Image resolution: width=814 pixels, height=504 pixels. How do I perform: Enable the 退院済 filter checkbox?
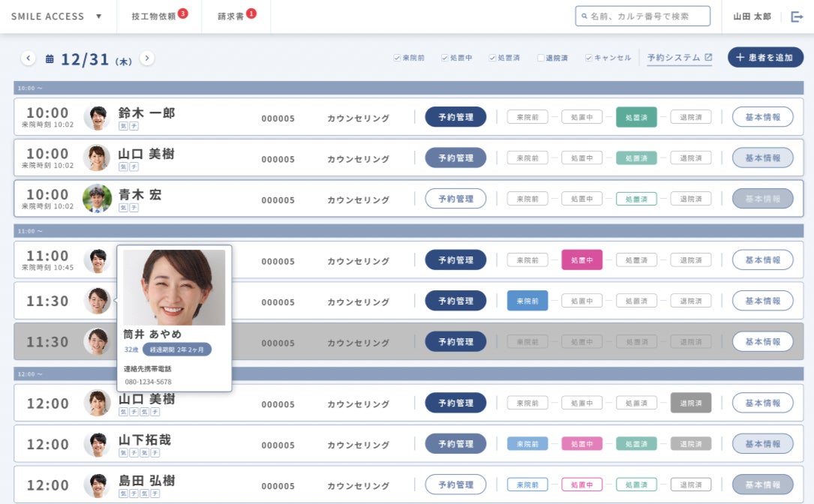[540, 58]
